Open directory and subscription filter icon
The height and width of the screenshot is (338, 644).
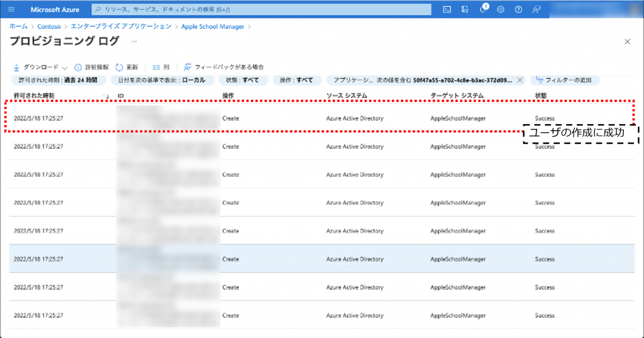465,9
